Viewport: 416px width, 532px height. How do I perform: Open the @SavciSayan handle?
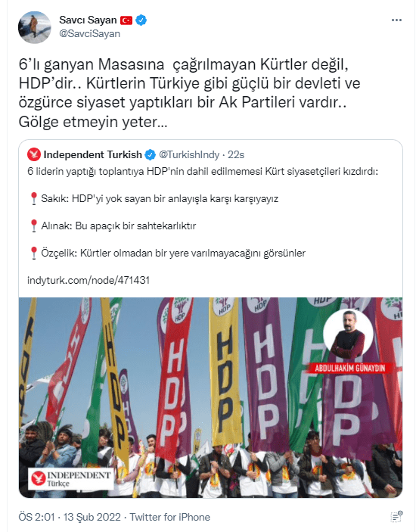[89, 33]
